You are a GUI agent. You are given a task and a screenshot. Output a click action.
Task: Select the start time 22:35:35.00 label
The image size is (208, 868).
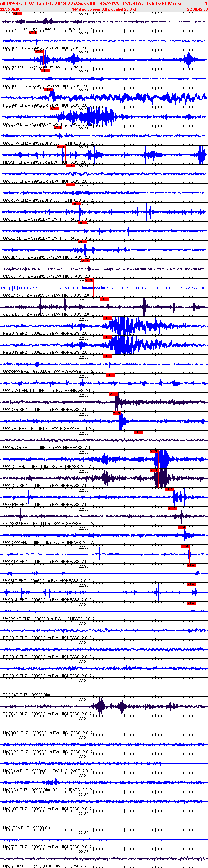10,10
